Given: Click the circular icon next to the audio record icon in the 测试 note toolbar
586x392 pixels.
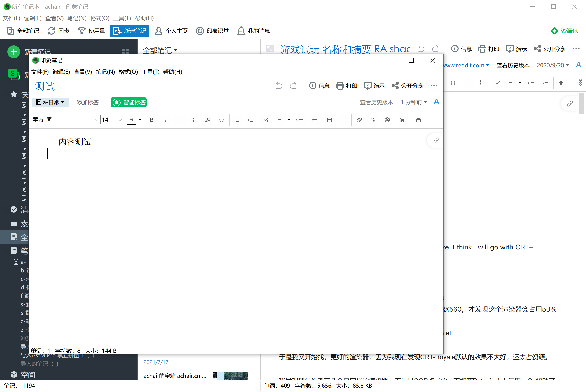Looking at the screenshot, I should coord(387,120).
